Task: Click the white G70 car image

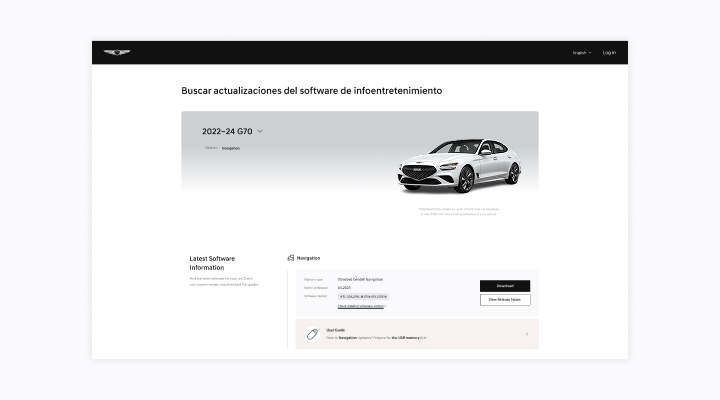Action: pyautogui.click(x=459, y=164)
